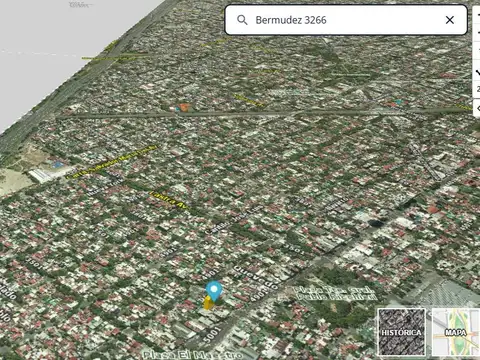Click the Quevedo street label
Viewport: 480px width, 360px height.
click(256, 277)
